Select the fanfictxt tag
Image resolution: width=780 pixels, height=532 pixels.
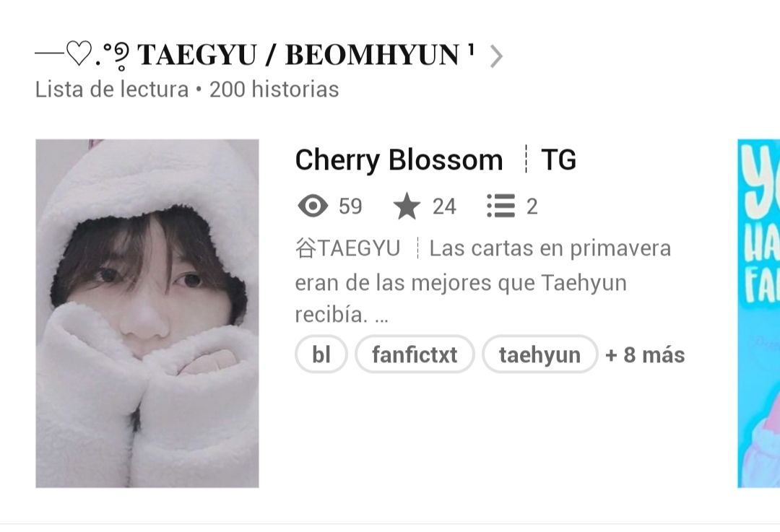pyautogui.click(x=415, y=354)
